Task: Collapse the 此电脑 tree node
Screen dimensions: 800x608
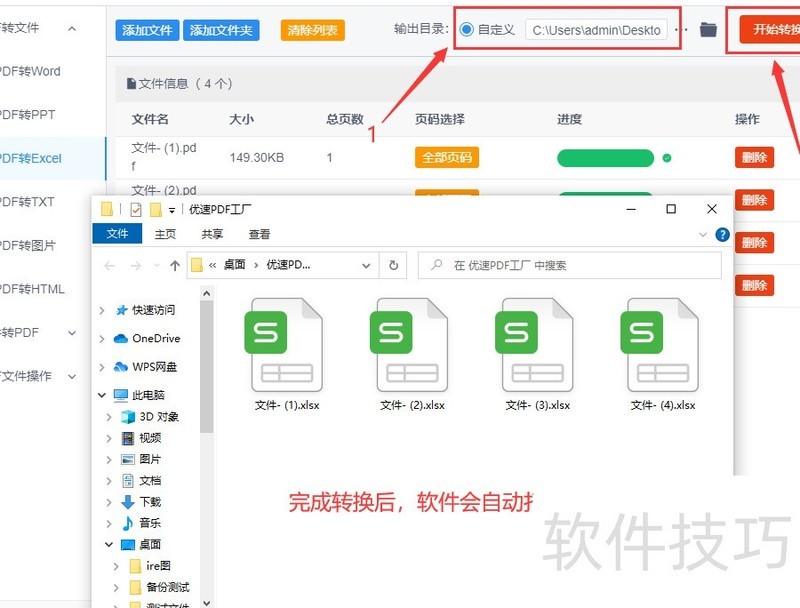Action: (x=102, y=395)
